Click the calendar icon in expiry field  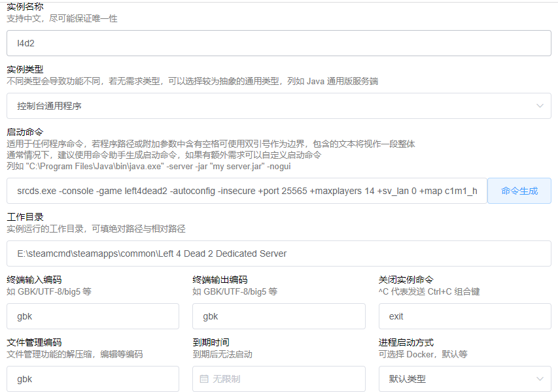[204, 379]
